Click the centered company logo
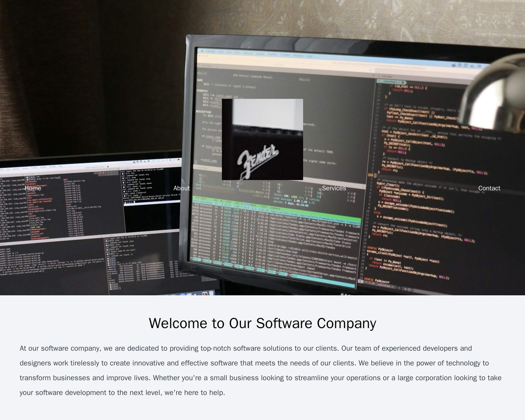Image resolution: width=525 pixels, height=420 pixels. 262,140
